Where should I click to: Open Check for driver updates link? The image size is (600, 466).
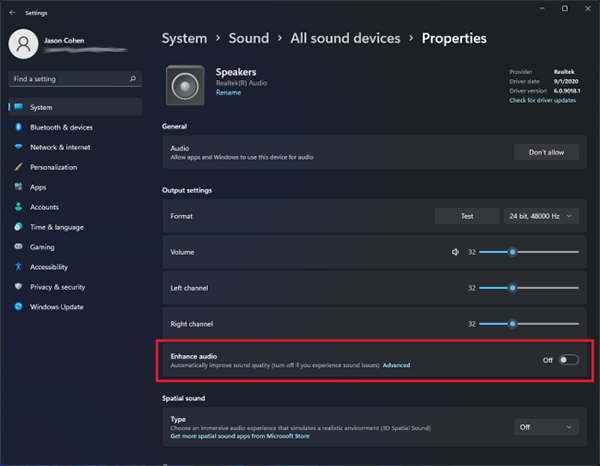point(543,100)
